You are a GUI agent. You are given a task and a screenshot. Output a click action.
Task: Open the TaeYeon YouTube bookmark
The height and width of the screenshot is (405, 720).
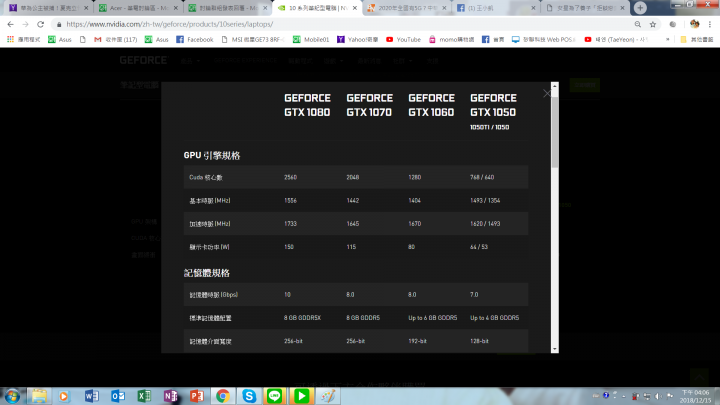616,39
